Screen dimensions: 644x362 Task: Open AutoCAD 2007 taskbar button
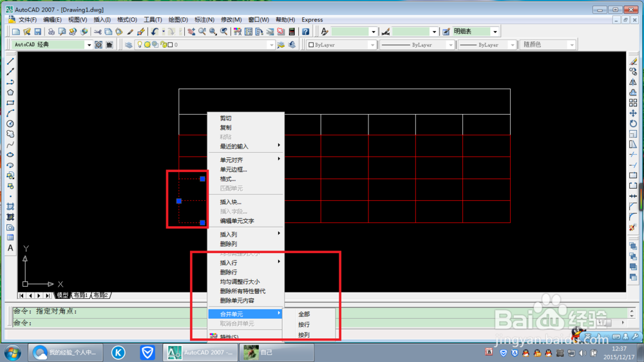(x=200, y=352)
